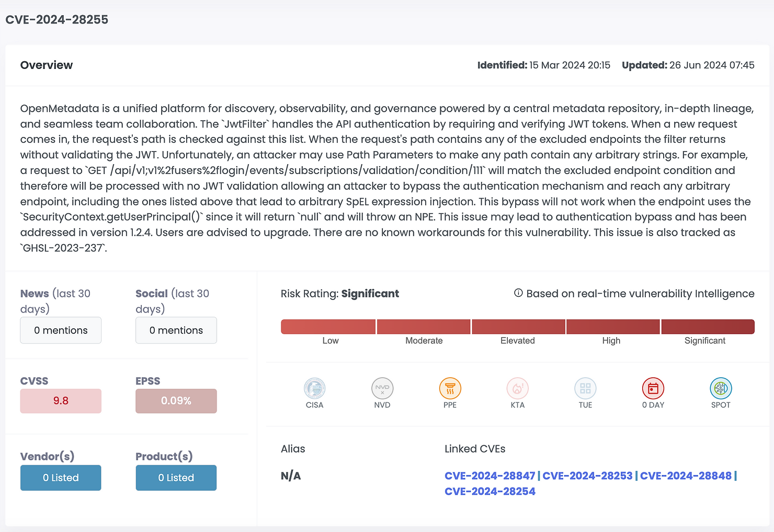Open linked CVE-2024-28848
This screenshot has width=774, height=532.
click(686, 476)
